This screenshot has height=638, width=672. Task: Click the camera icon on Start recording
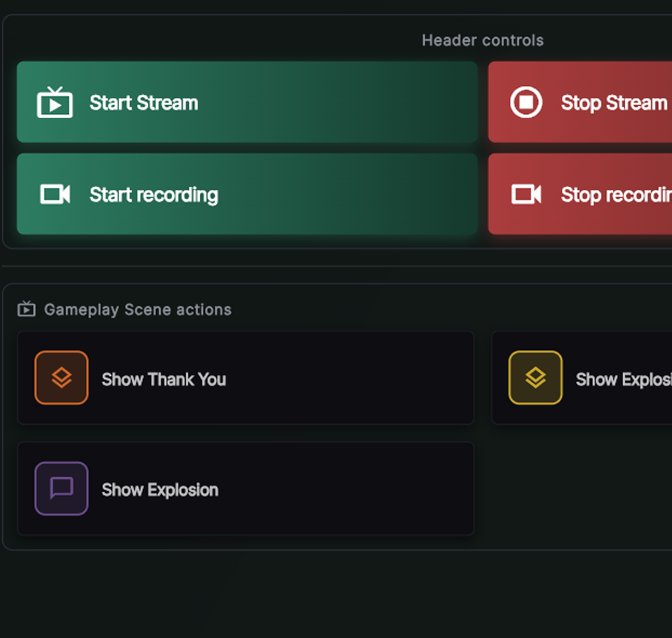(55, 195)
